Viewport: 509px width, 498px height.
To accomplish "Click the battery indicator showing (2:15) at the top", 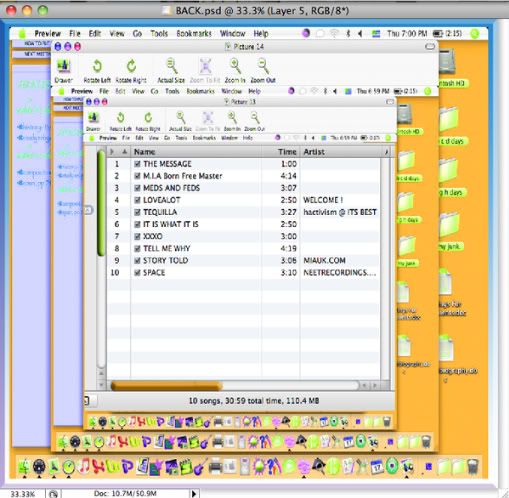I will coord(447,33).
